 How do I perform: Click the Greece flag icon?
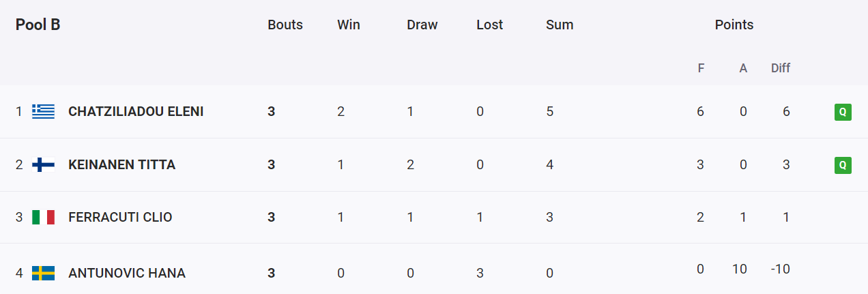coord(44,111)
